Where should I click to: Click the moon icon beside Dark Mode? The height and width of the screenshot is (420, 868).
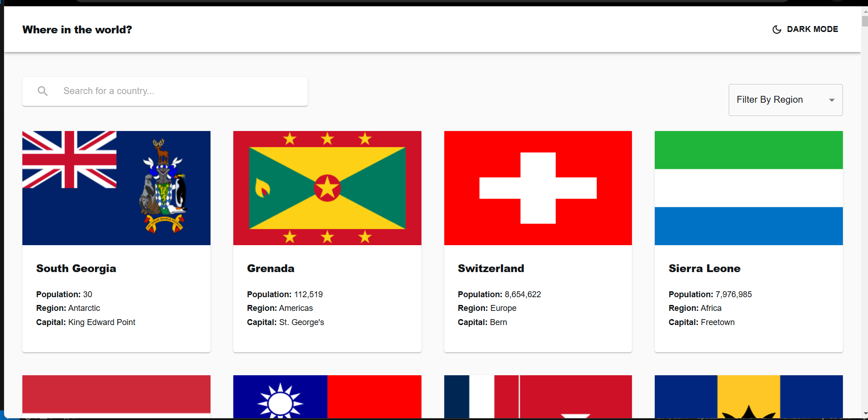[776, 30]
